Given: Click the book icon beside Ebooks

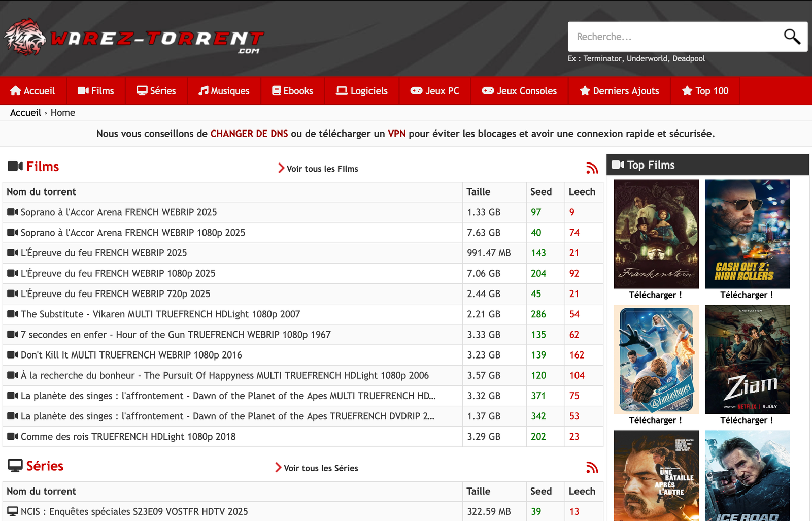Looking at the screenshot, I should point(276,91).
